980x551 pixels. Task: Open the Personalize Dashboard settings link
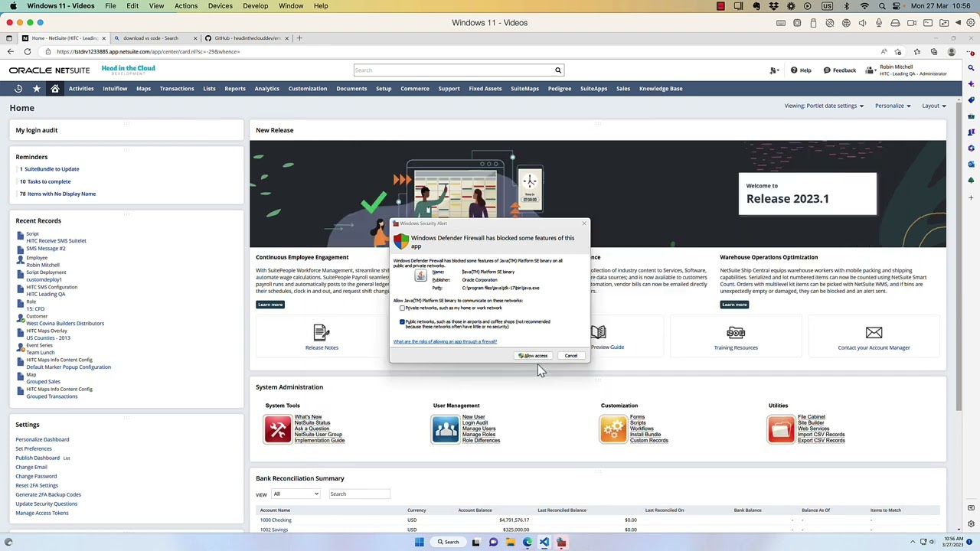pos(42,440)
